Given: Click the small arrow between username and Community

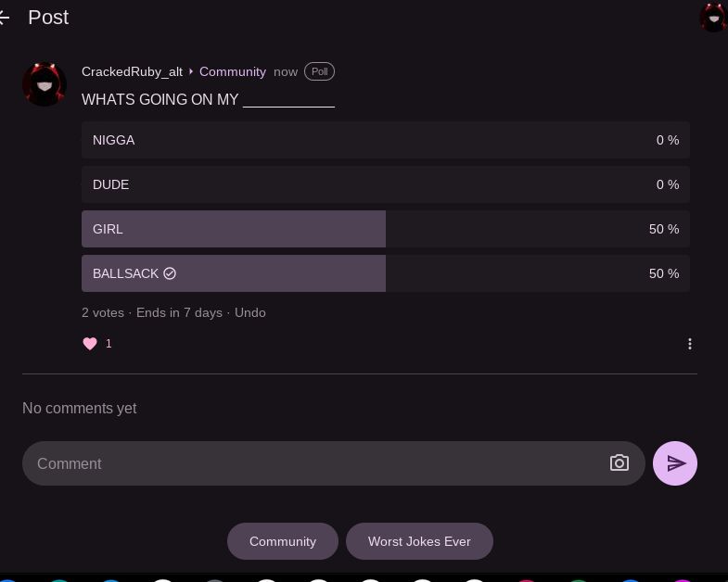Looking at the screenshot, I should click(x=191, y=71).
